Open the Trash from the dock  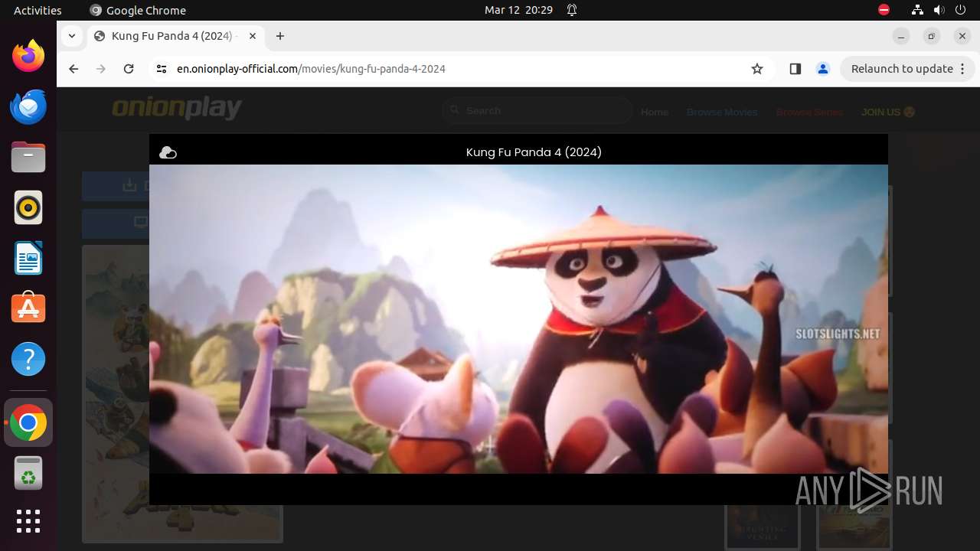28,474
